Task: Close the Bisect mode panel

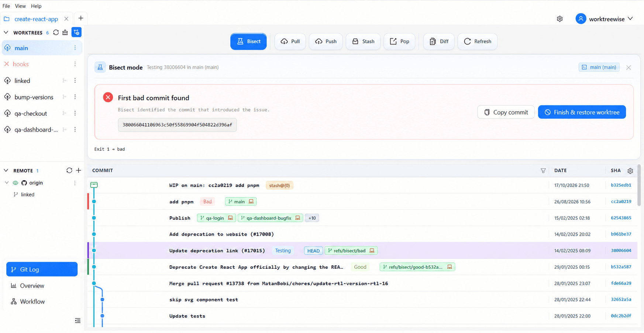Action: (628, 68)
